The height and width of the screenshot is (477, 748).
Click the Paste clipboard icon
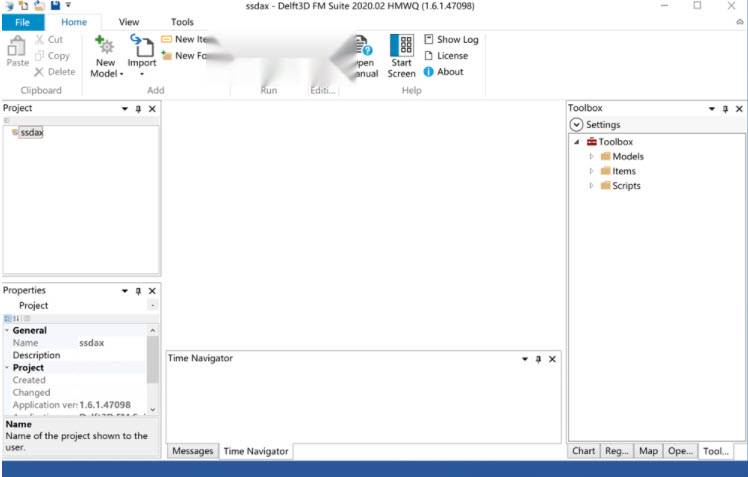pos(17,46)
